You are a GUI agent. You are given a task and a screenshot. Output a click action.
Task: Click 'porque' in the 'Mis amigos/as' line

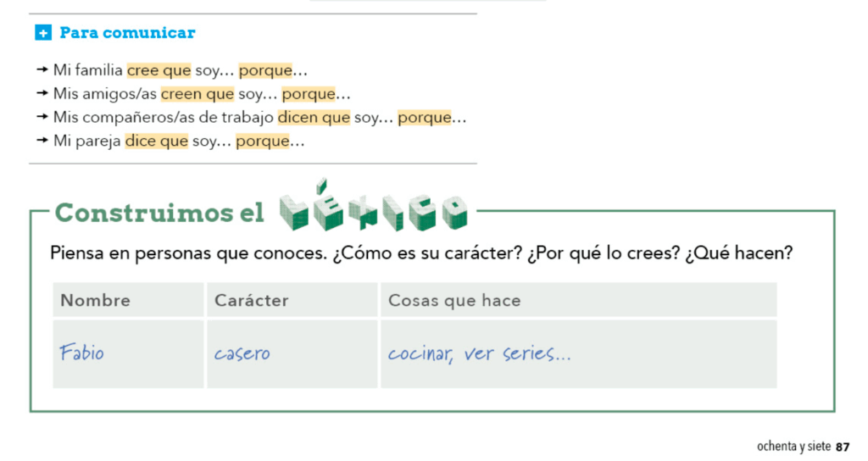click(x=309, y=94)
